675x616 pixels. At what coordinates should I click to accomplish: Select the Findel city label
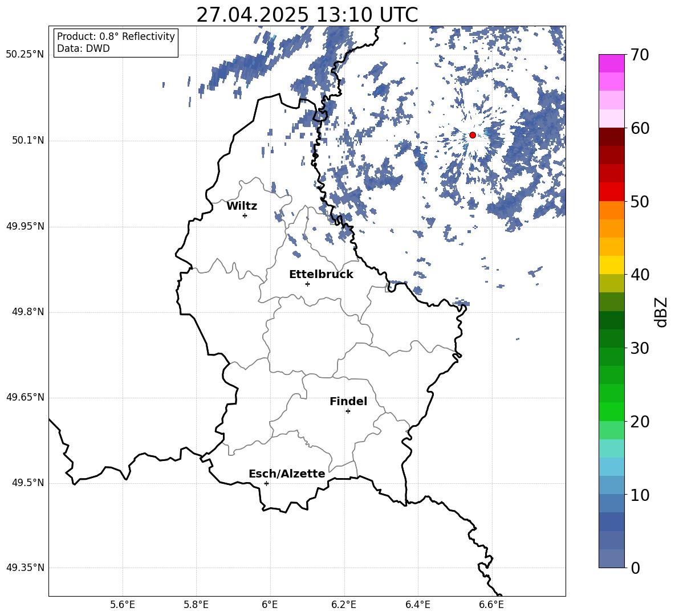pos(348,401)
